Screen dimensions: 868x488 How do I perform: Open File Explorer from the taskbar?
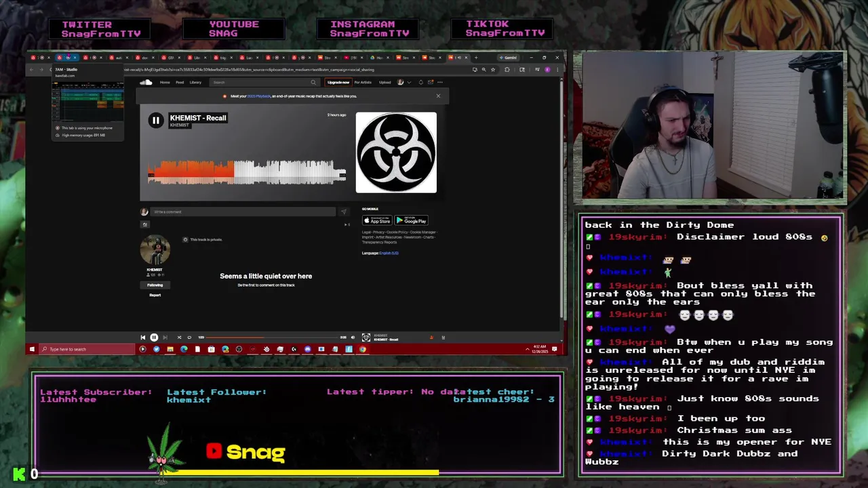click(170, 349)
